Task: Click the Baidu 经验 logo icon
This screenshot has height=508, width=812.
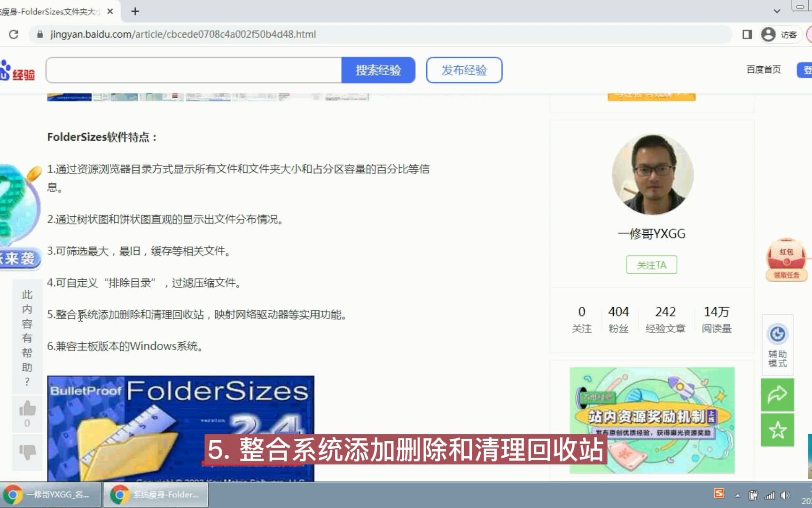Action: pyautogui.click(x=16, y=70)
